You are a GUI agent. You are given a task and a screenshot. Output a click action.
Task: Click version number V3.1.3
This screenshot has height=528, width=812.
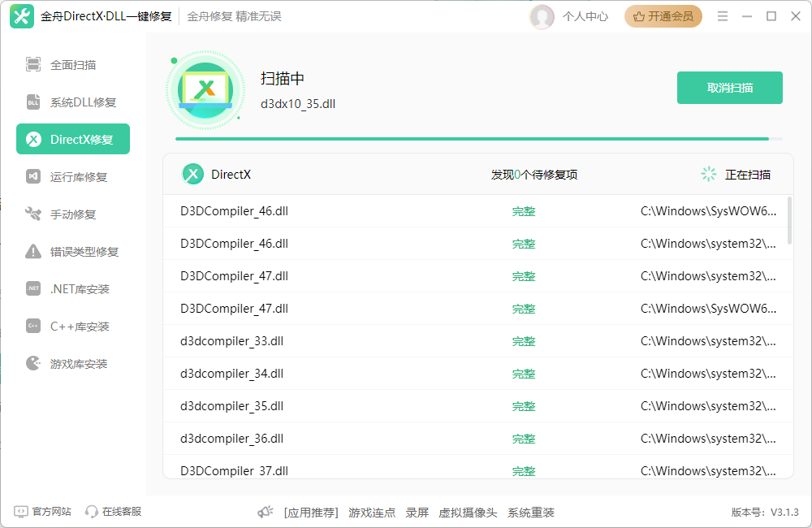(x=784, y=513)
